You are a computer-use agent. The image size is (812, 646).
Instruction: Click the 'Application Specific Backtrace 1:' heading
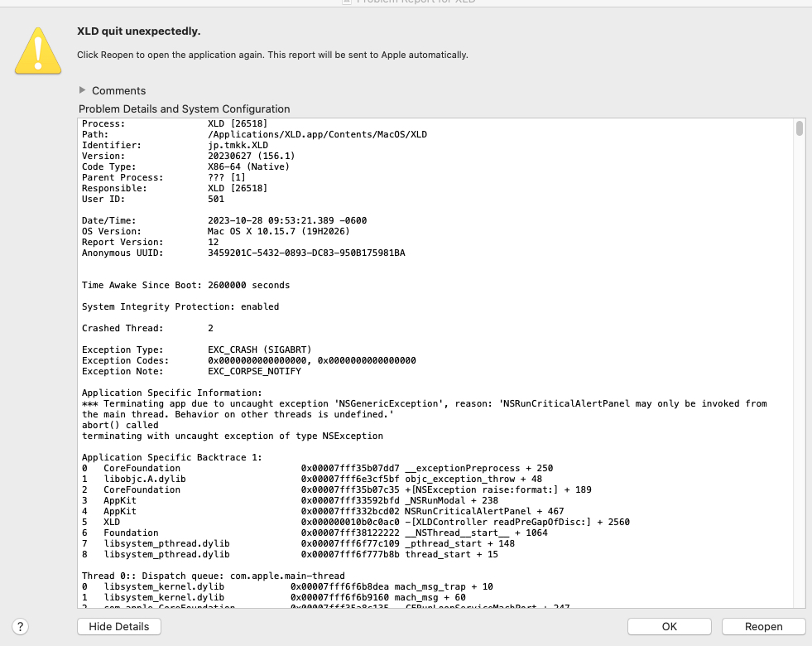172,457
